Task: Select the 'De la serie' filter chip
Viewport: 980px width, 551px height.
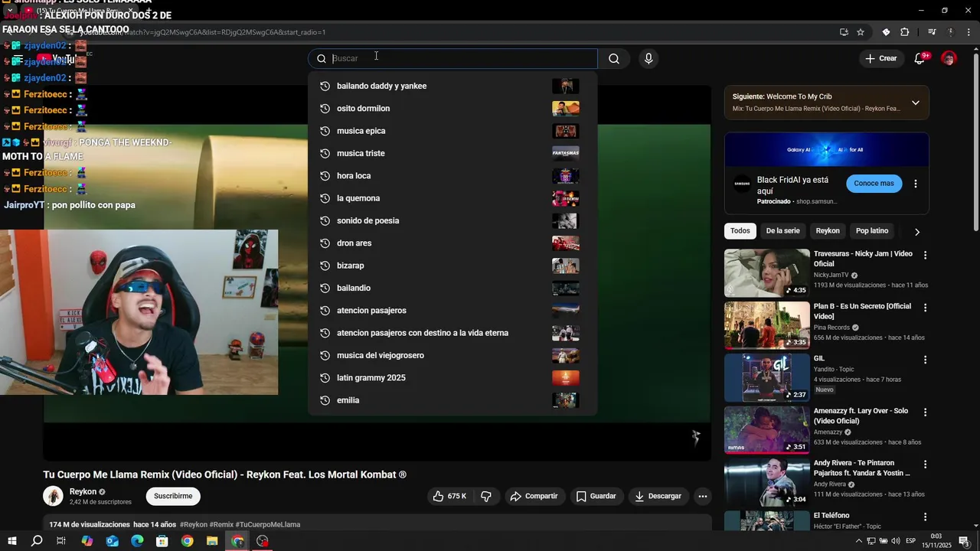Action: click(782, 231)
